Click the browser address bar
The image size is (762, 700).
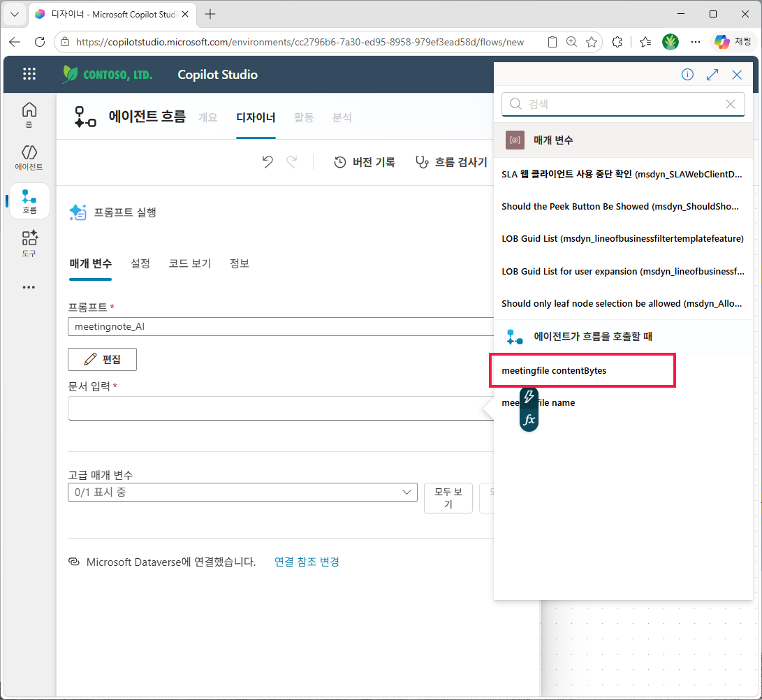(x=300, y=43)
